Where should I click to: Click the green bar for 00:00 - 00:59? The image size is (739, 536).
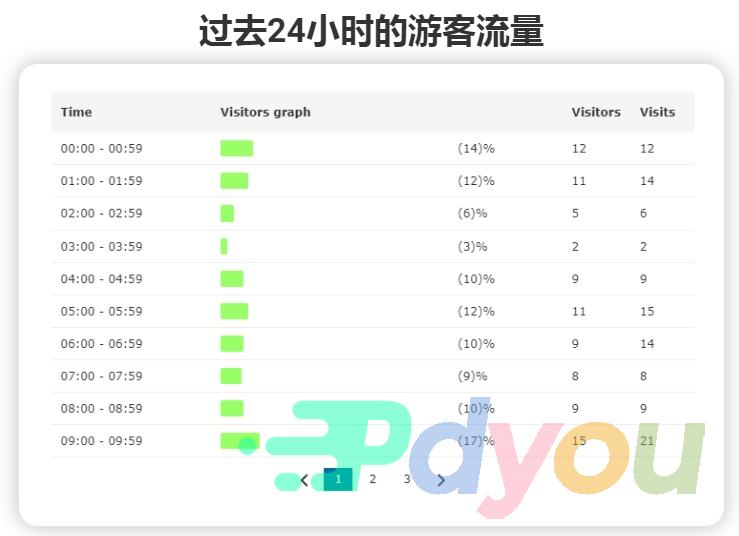237,148
